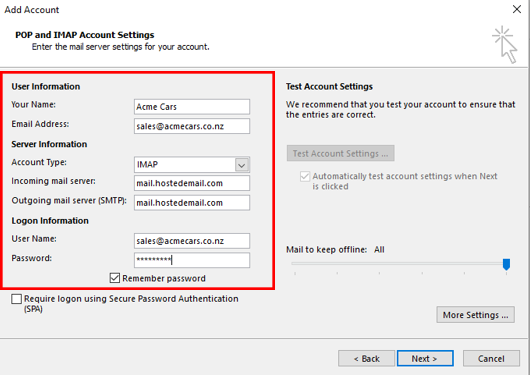Click the POP and IMAP Account Settings heading

(x=85, y=35)
